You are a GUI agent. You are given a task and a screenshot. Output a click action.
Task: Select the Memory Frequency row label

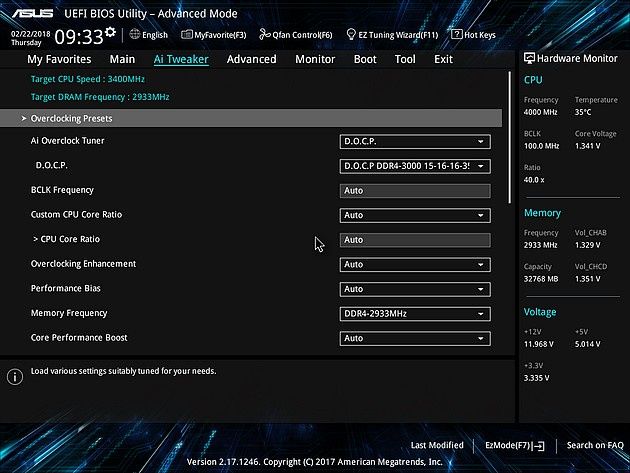tap(69, 313)
